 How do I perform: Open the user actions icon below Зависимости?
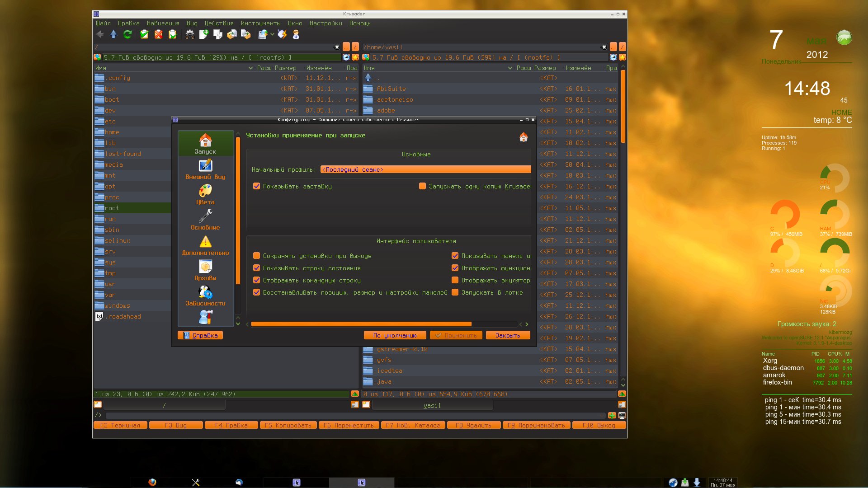(x=205, y=317)
